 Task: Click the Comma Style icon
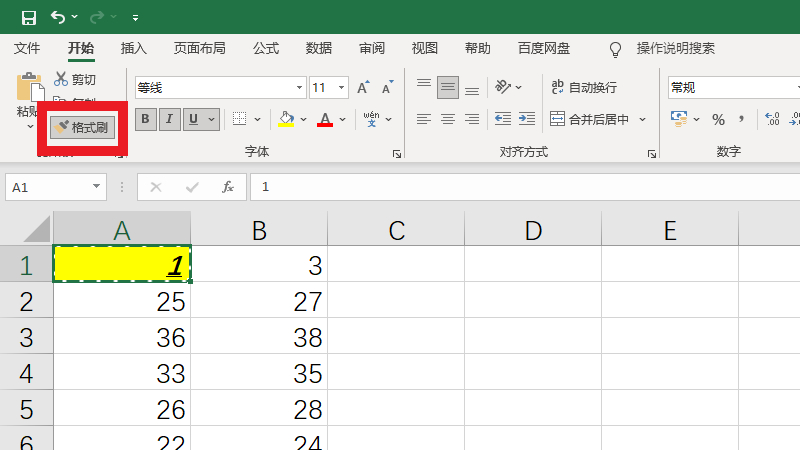tap(741, 119)
